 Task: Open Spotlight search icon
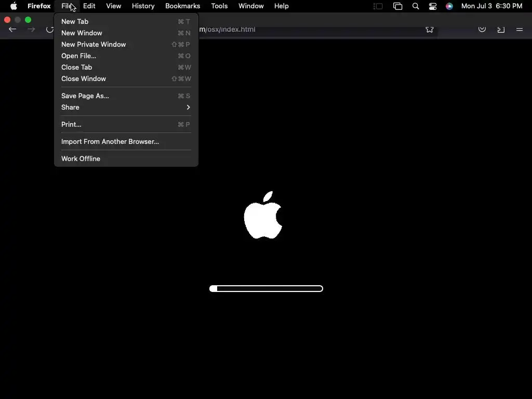pyautogui.click(x=416, y=6)
